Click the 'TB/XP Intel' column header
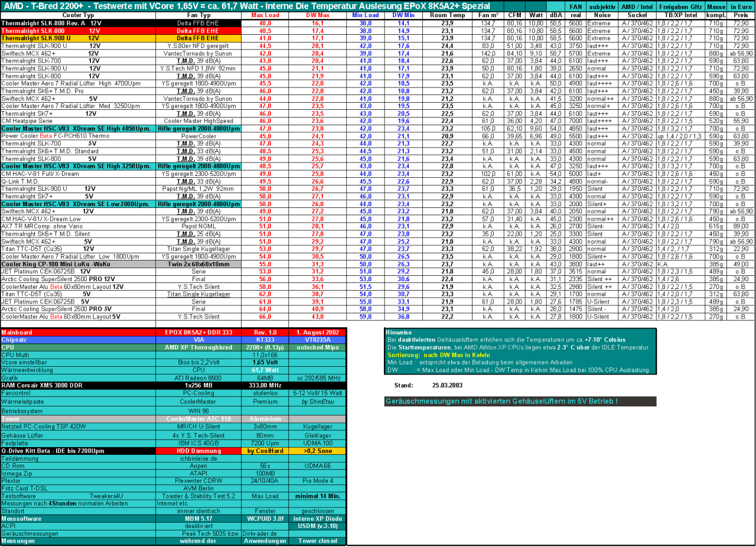 point(680,15)
